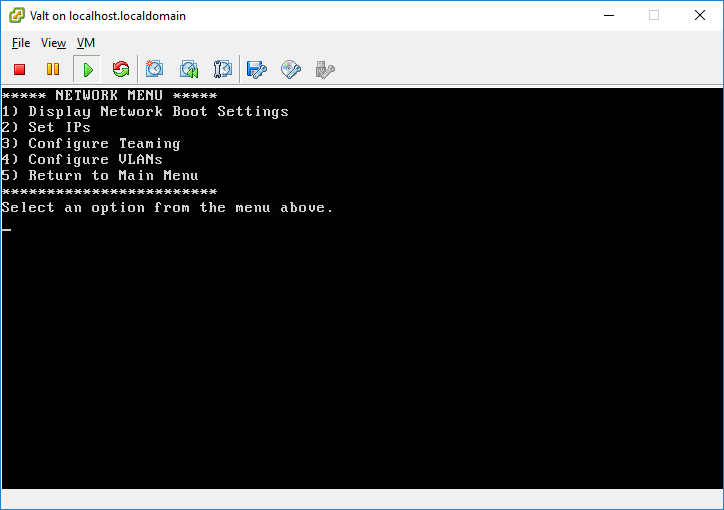Revert to the current snapshot icon
The image size is (724, 510).
click(189, 70)
